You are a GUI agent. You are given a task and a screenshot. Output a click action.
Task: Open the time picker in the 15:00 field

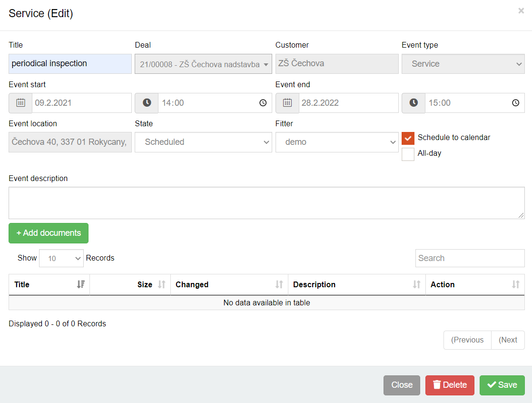(x=515, y=103)
